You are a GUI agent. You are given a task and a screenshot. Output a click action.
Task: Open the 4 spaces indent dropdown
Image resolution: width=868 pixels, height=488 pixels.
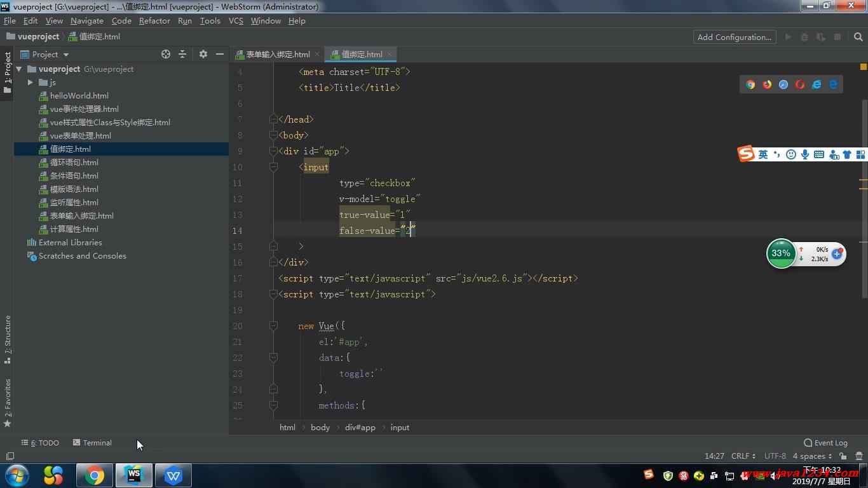(x=812, y=456)
